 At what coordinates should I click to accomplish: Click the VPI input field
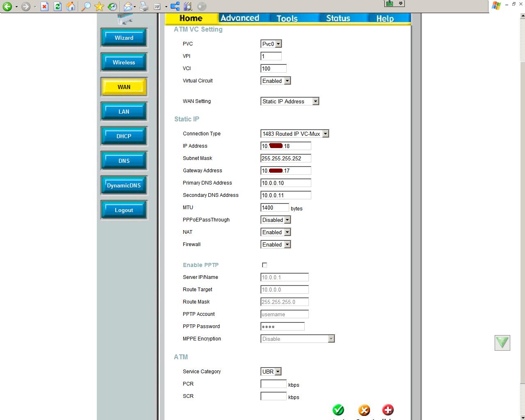pos(271,56)
